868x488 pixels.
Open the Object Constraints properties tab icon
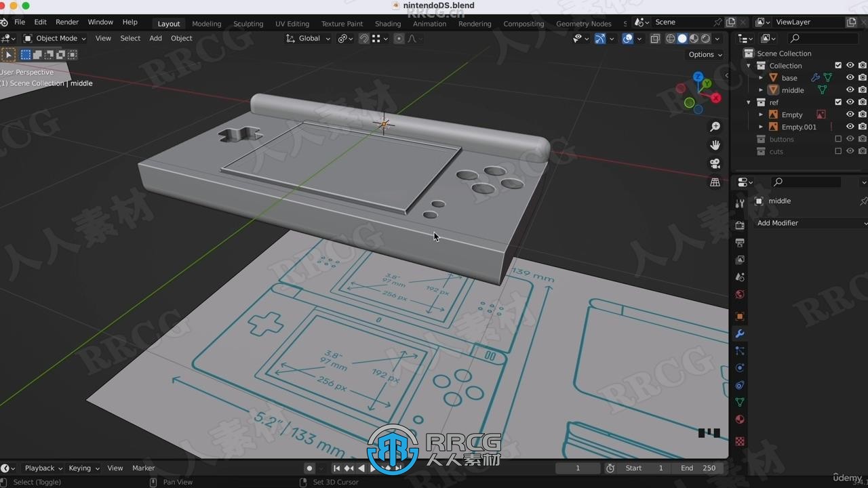click(x=740, y=385)
